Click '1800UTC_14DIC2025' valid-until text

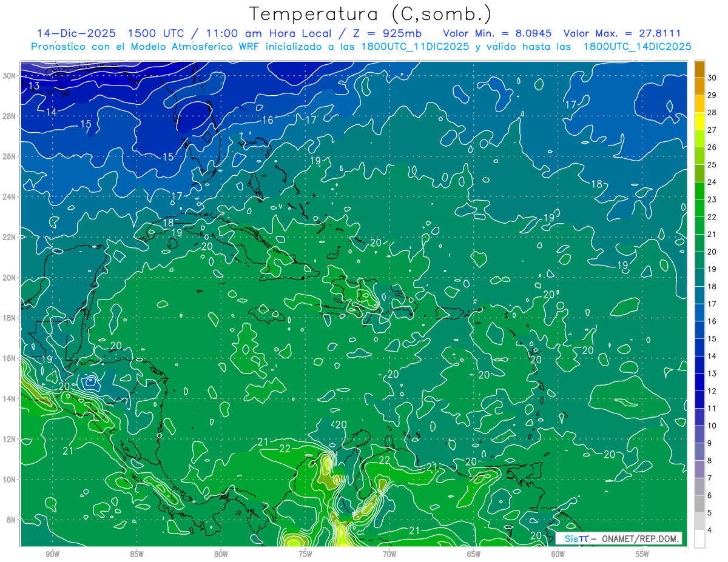point(638,47)
